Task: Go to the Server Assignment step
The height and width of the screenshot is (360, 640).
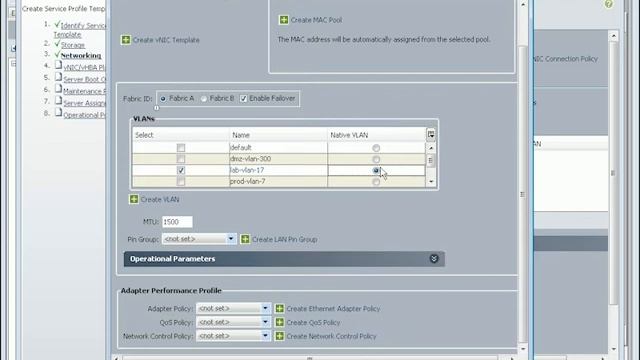Action: tap(84, 103)
